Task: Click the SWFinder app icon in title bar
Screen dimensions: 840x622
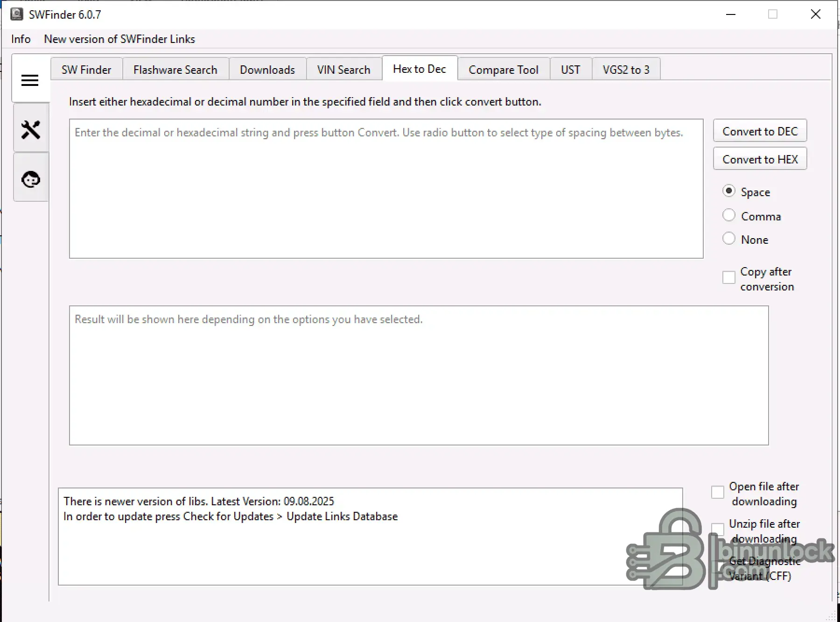Action: click(17, 14)
